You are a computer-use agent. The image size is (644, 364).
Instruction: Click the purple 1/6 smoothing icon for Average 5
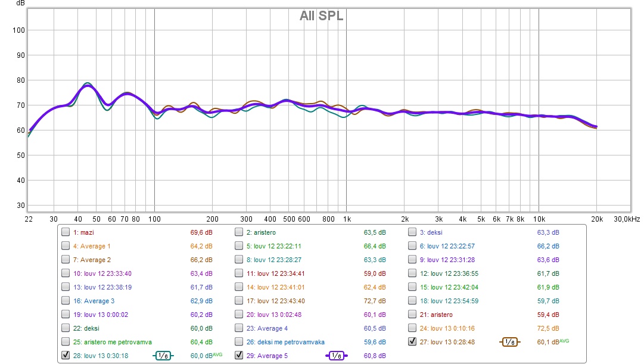coord(336,356)
